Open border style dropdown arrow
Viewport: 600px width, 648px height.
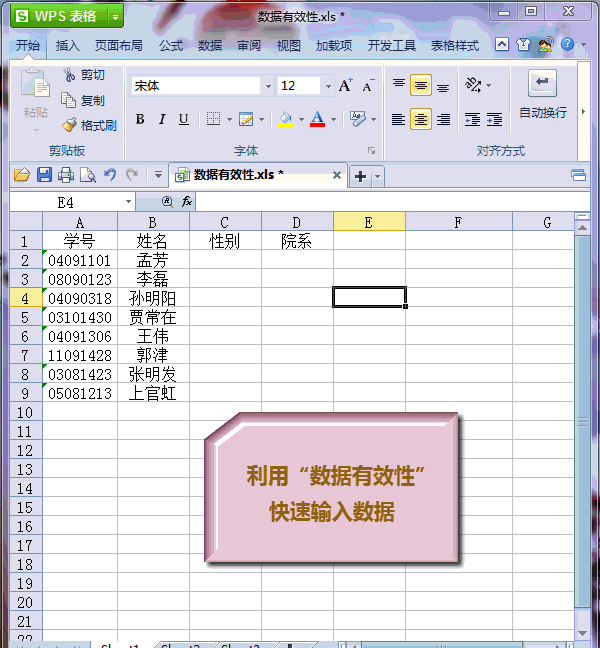(229, 119)
